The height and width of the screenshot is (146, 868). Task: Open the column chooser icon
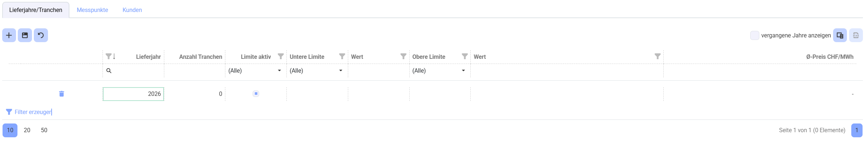point(840,35)
